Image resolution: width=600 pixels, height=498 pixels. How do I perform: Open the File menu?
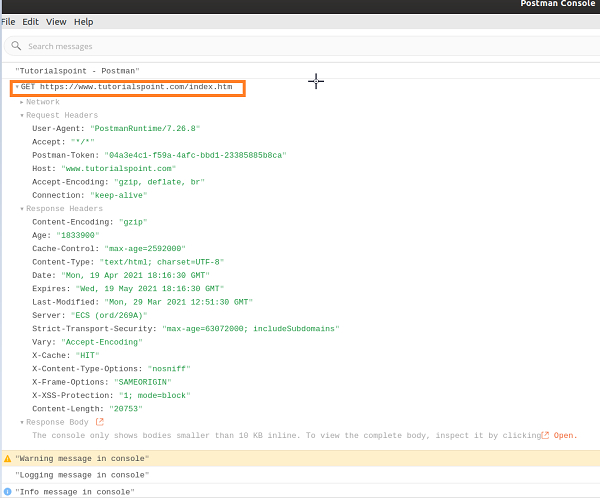(x=8, y=22)
